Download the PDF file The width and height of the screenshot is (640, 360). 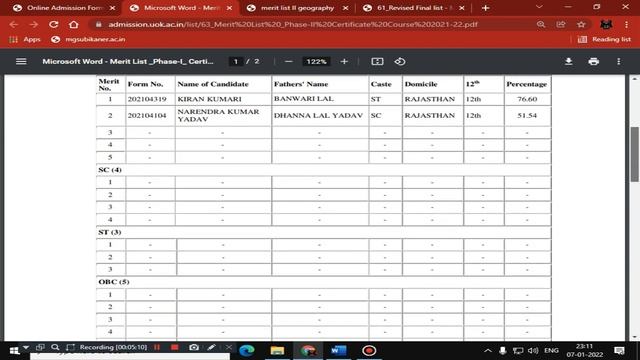(x=568, y=62)
